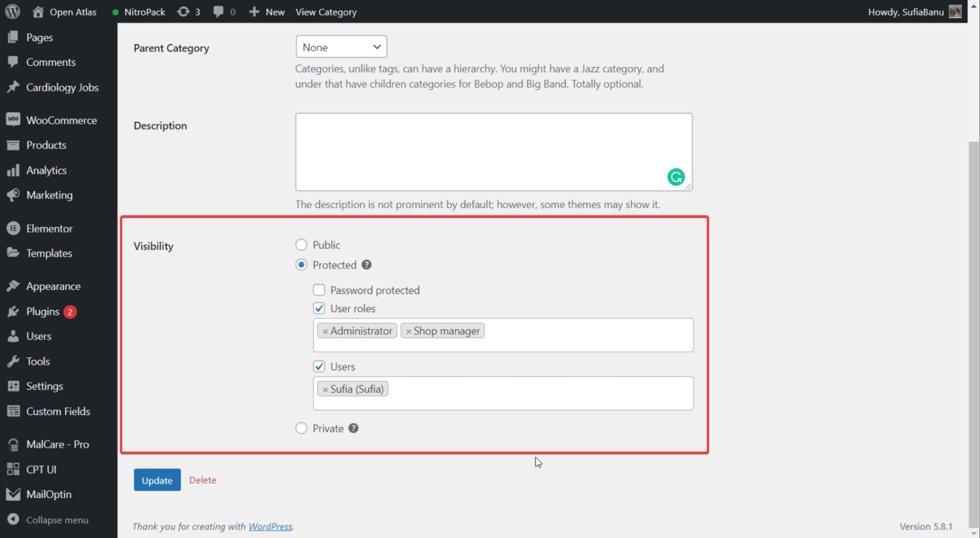Image resolution: width=980 pixels, height=538 pixels.
Task: Click the help icon beside Private
Action: point(353,428)
